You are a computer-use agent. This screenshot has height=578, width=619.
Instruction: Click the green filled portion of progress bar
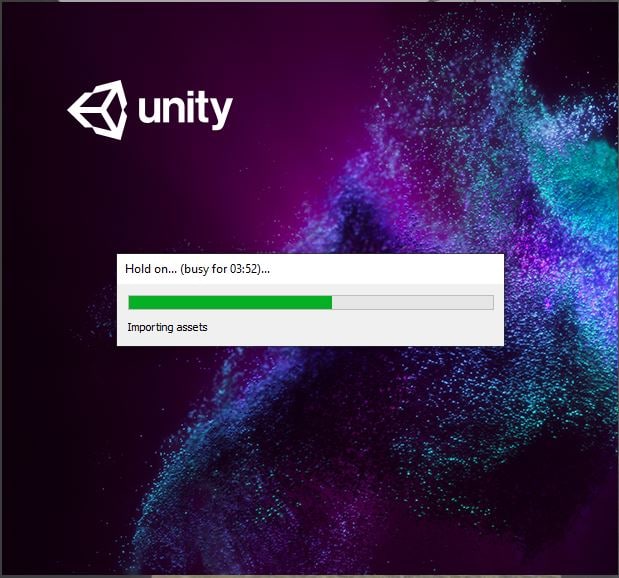click(x=230, y=302)
